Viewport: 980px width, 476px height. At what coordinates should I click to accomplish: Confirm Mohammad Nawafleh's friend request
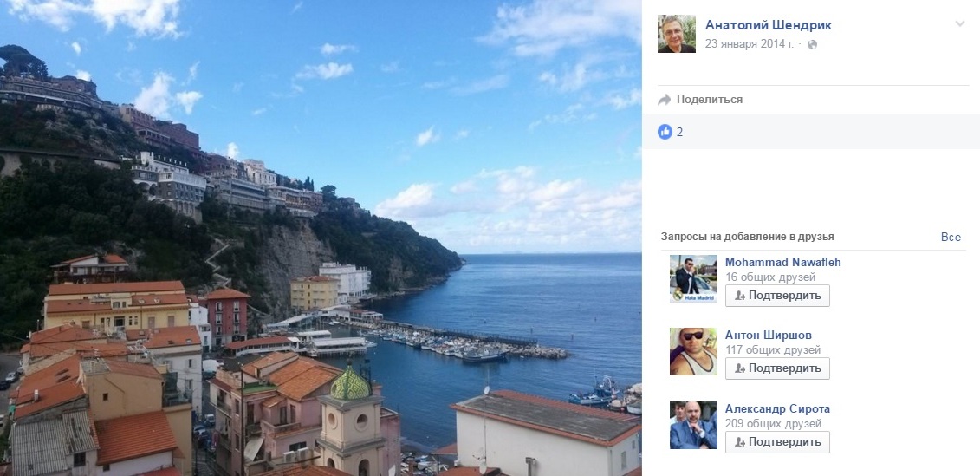(x=777, y=296)
